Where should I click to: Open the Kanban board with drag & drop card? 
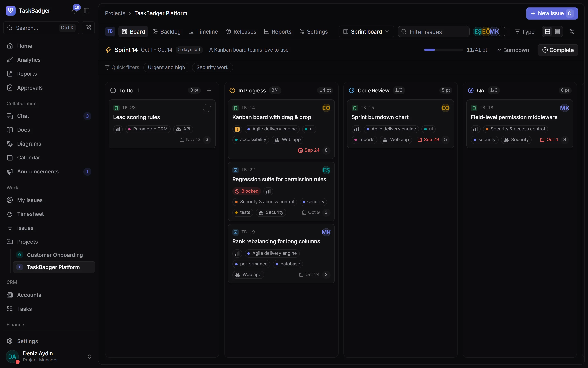281,129
